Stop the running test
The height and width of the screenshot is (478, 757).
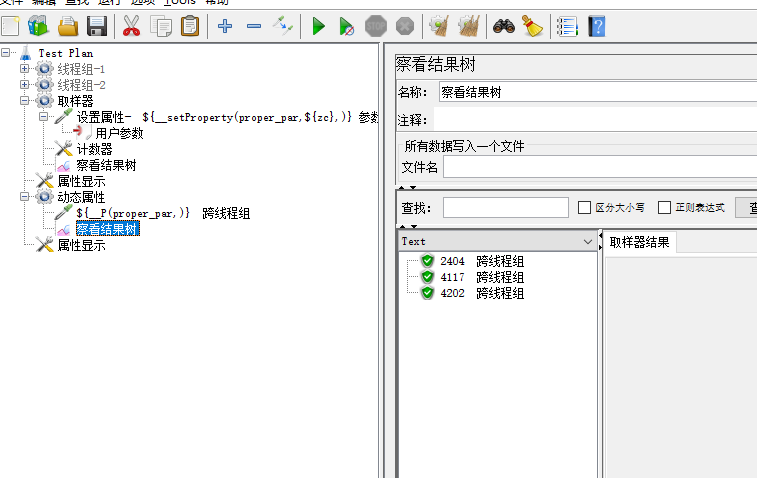click(376, 26)
